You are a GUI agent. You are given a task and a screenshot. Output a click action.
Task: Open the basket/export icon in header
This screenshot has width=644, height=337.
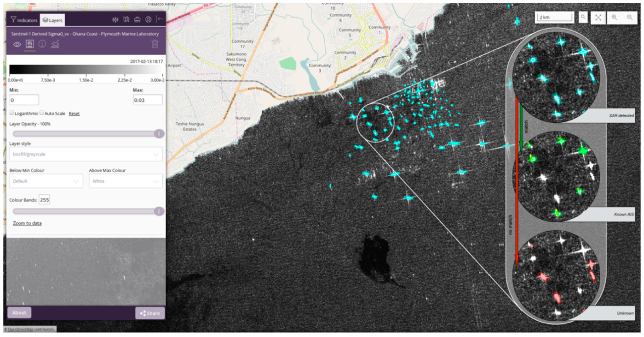click(137, 20)
